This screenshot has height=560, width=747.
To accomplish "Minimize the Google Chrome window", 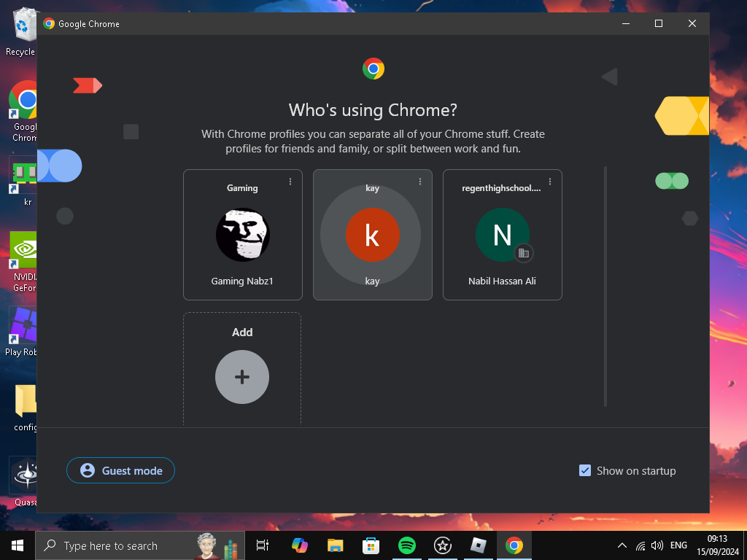I will point(626,23).
